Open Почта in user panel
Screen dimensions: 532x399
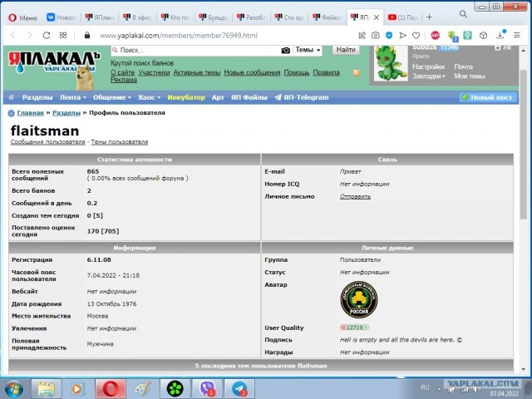[x=464, y=66]
